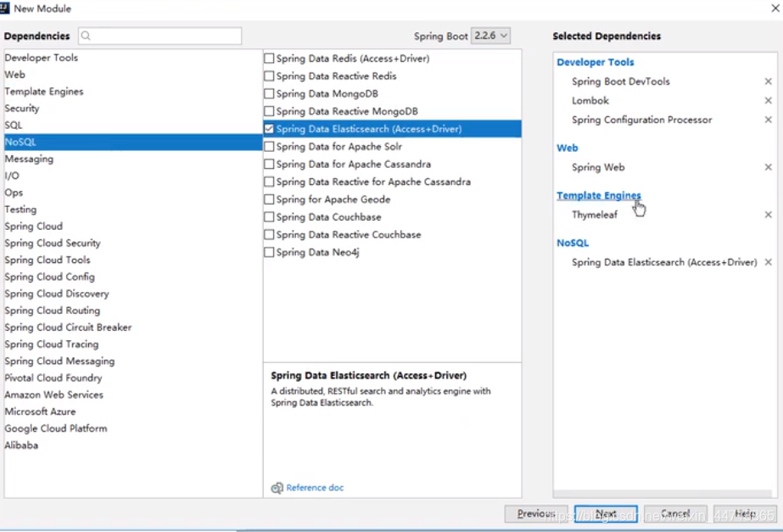Uncheck Spring Data Elasticsearch (Access+Driver)
The width and height of the screenshot is (783, 532).
click(x=269, y=129)
